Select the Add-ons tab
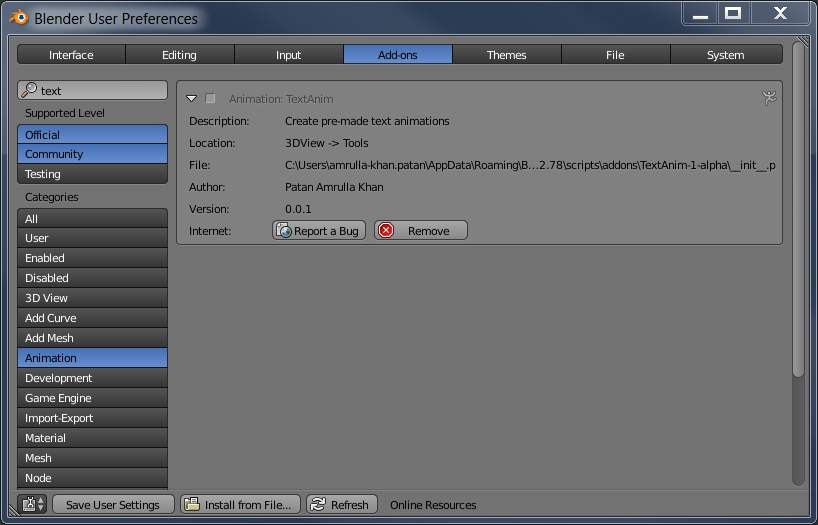Screen dimensions: 818x525 398,54
